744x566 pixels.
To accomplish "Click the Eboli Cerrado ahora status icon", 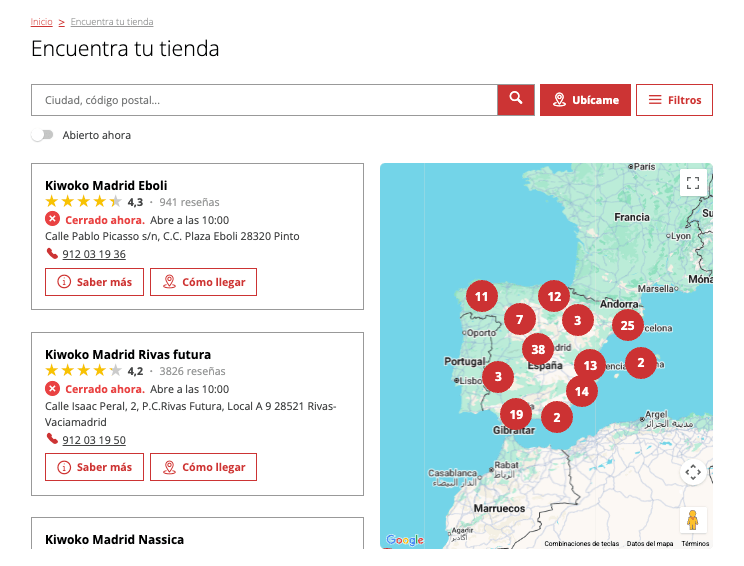I will tap(52, 219).
